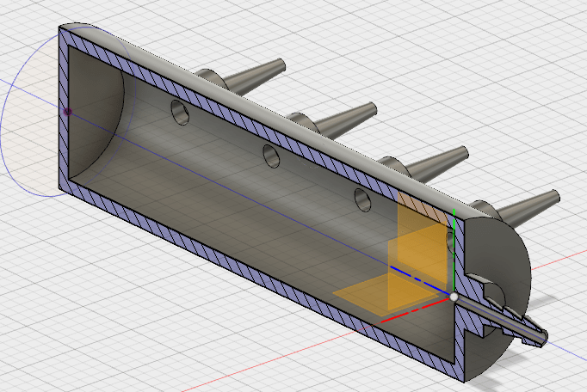Screen dimensions: 587x392
Task: Select the inner hole nearest the open end
Action: (180, 113)
